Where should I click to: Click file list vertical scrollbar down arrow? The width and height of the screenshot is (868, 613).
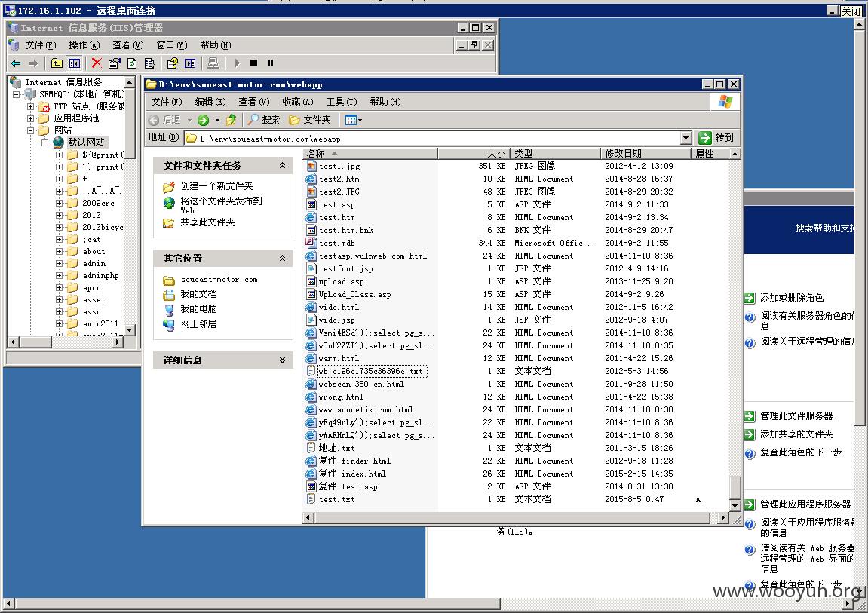pyautogui.click(x=735, y=504)
